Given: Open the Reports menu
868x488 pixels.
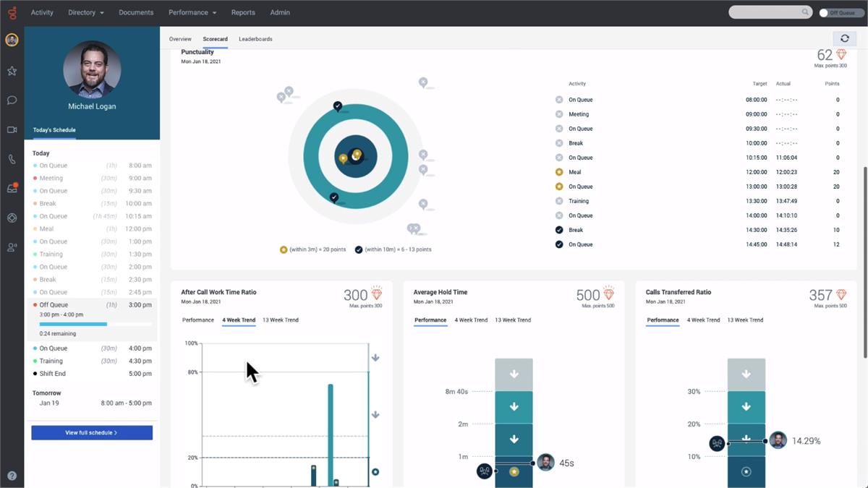Looking at the screenshot, I should coord(243,12).
